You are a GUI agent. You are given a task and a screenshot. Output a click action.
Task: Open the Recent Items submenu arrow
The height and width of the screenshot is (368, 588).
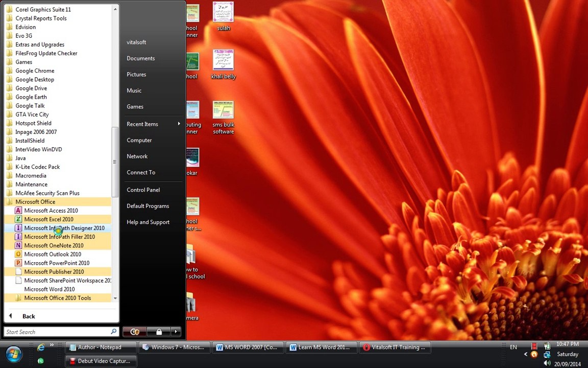click(179, 124)
